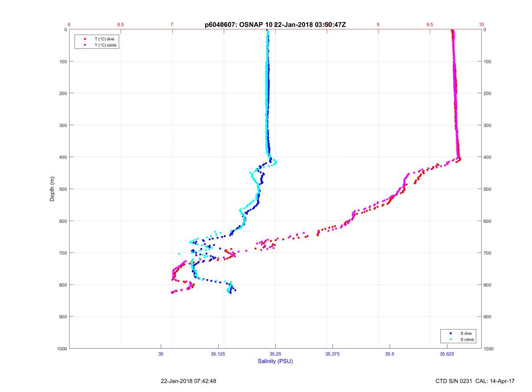The image size is (532, 392).
Task: Click the timestamp 22-Jan-2018 07:42:48
Action: (x=188, y=381)
